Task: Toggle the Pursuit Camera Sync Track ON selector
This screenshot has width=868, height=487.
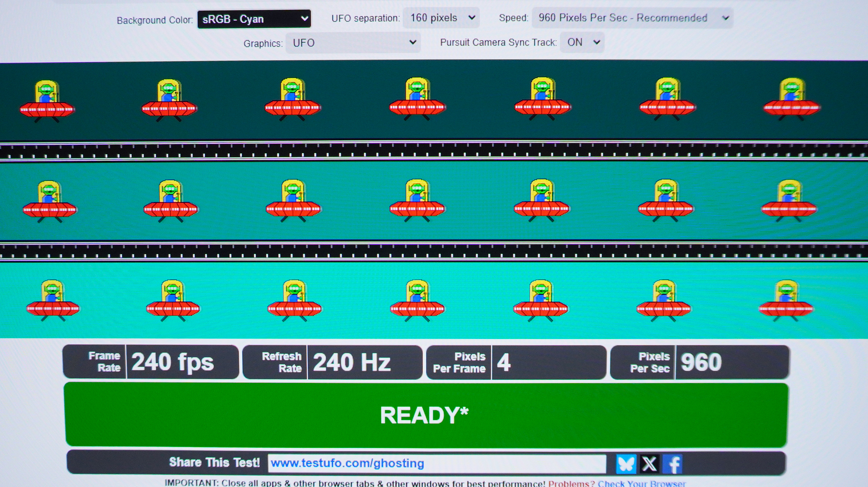Action: click(582, 43)
